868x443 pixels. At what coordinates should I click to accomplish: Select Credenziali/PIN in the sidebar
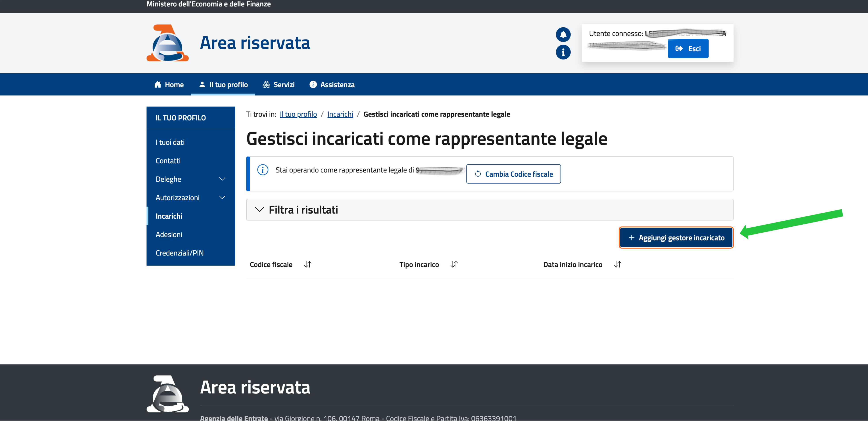179,253
